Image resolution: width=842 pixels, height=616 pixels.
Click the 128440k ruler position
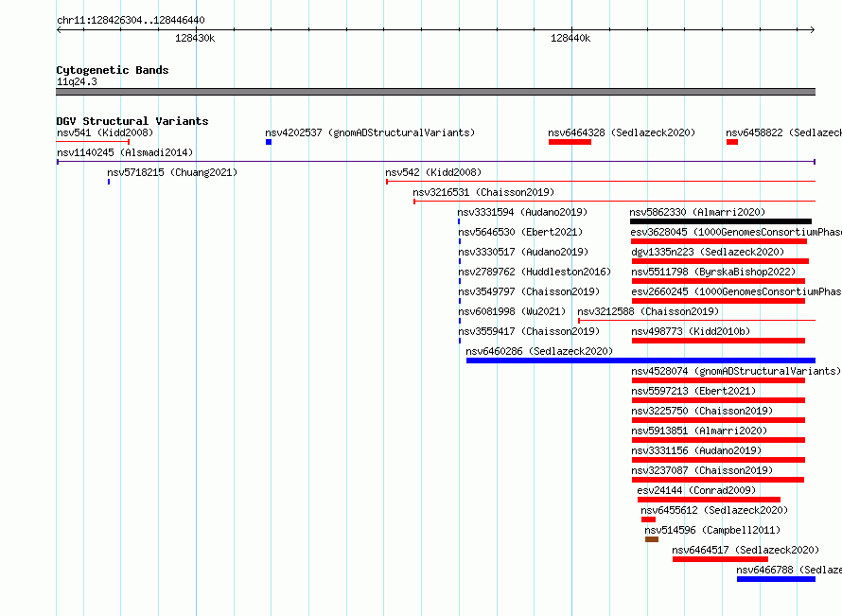coord(570,38)
